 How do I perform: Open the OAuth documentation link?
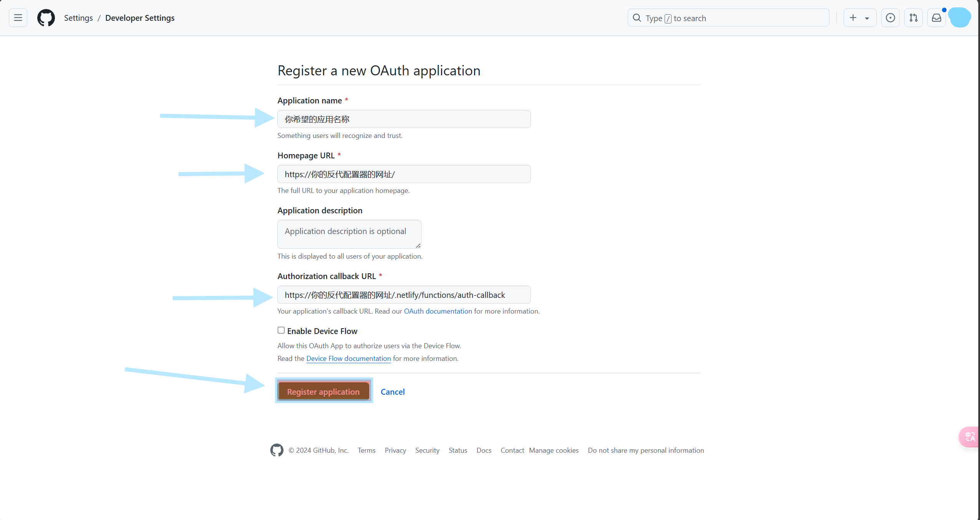[x=438, y=311]
